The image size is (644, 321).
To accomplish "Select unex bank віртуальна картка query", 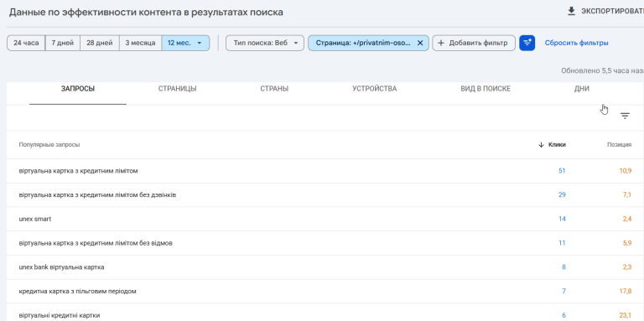I will pos(61,267).
